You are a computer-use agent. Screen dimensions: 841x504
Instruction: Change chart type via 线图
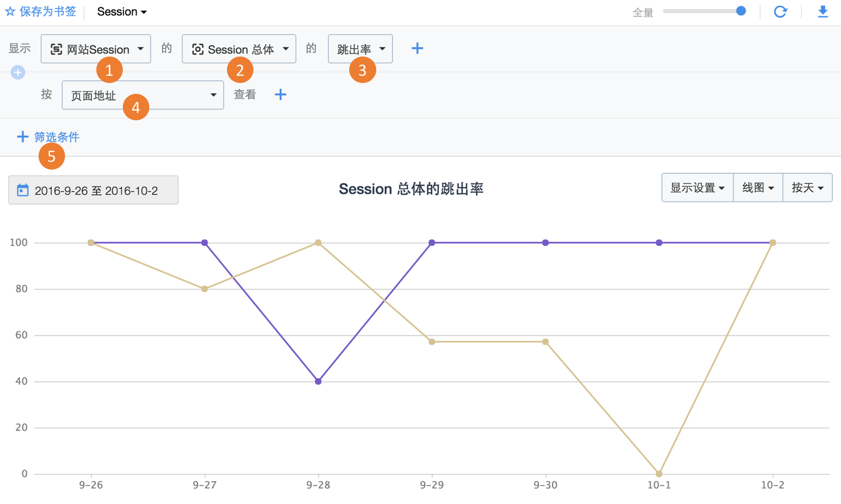coord(757,188)
